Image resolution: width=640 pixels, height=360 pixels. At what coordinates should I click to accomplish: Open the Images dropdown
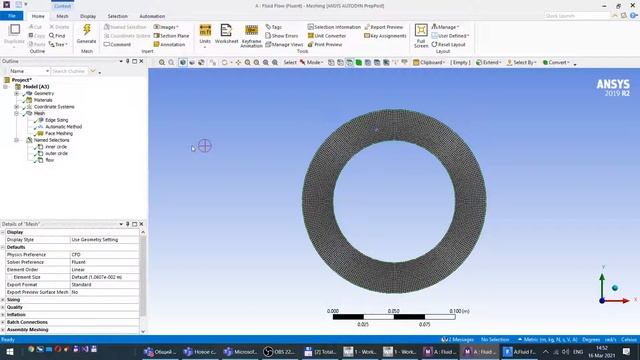point(166,27)
